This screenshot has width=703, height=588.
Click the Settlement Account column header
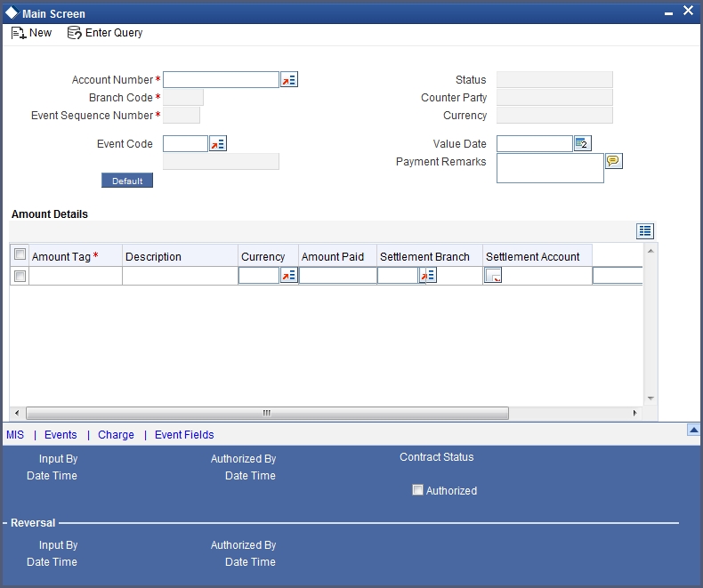(537, 256)
